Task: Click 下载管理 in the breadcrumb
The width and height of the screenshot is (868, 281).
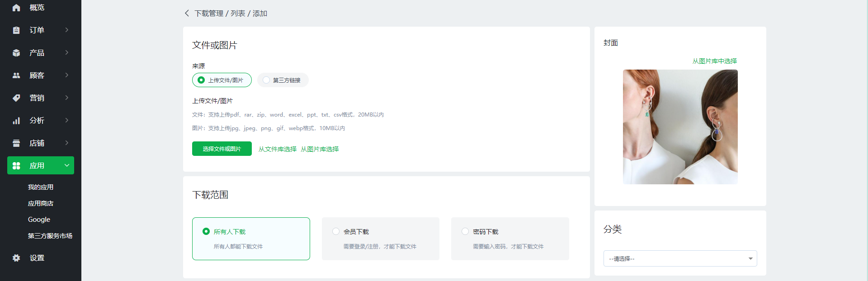Action: [x=209, y=14]
